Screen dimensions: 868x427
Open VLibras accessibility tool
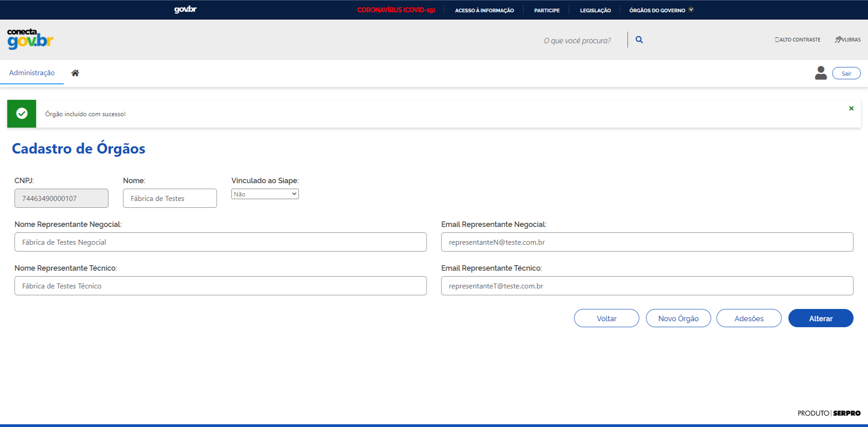pos(847,40)
